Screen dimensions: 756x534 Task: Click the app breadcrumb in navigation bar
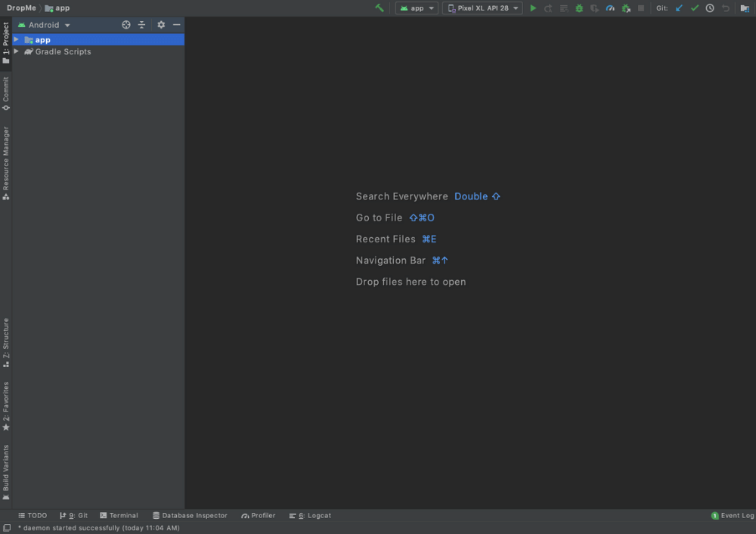tap(57, 8)
